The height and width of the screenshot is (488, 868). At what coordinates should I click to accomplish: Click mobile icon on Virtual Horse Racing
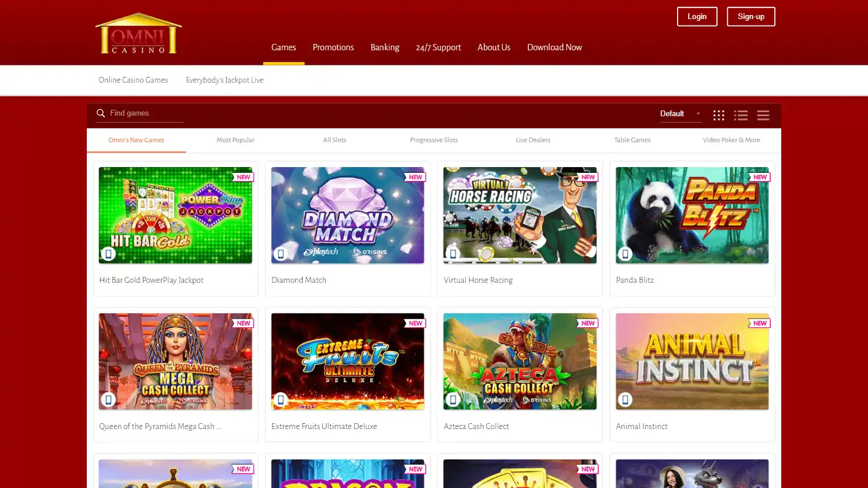point(453,254)
